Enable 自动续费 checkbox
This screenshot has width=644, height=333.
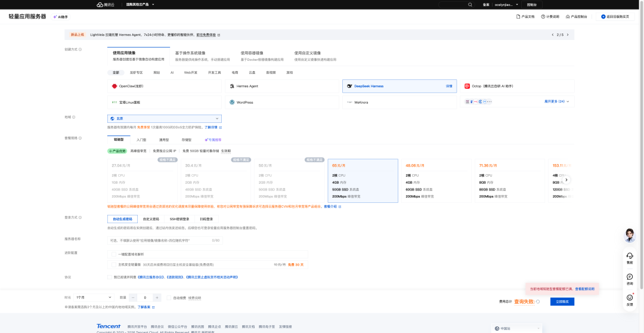[x=169, y=298]
